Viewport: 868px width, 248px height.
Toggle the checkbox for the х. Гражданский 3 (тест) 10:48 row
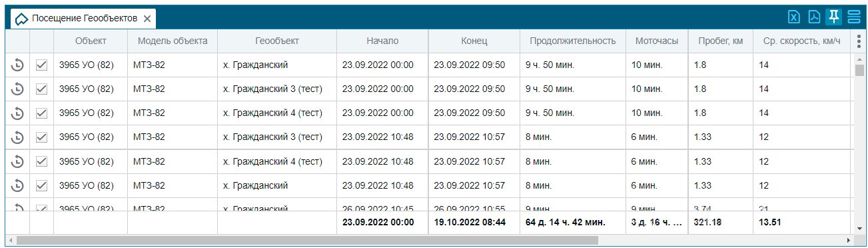(x=41, y=137)
